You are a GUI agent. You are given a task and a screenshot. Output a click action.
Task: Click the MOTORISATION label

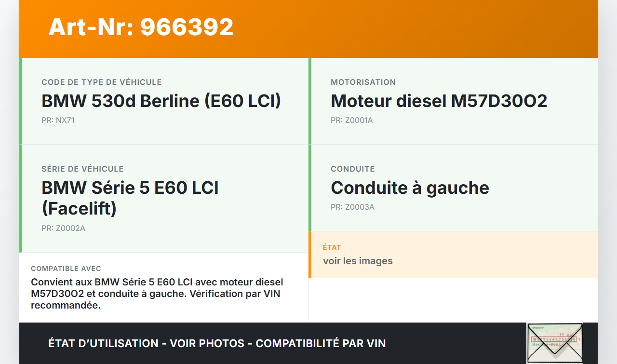click(363, 82)
